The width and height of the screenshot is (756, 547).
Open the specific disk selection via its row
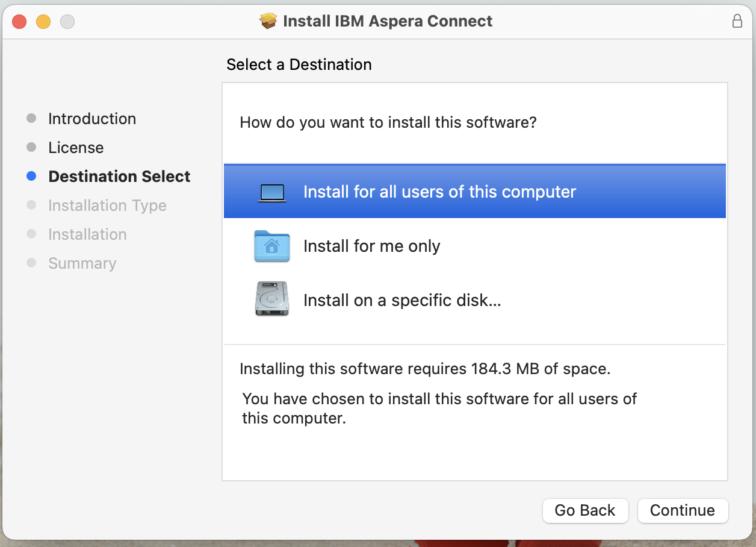402,299
